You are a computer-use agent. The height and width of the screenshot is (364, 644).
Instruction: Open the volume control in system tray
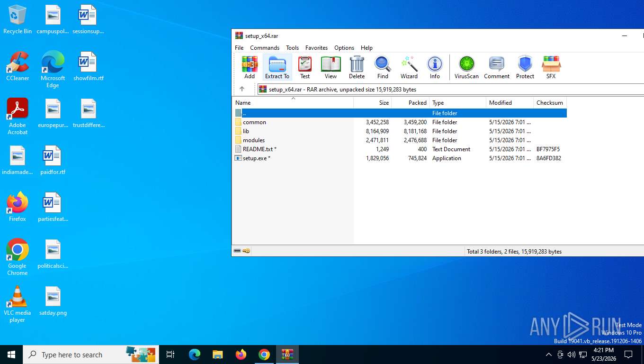pos(572,355)
